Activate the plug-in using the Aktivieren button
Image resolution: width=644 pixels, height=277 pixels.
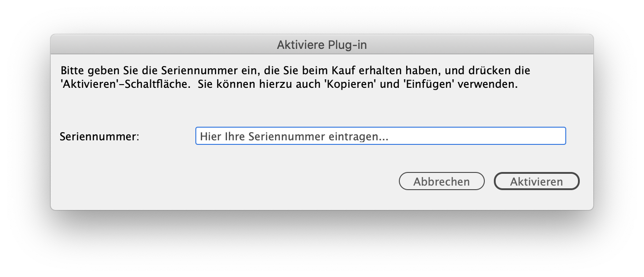point(536,181)
